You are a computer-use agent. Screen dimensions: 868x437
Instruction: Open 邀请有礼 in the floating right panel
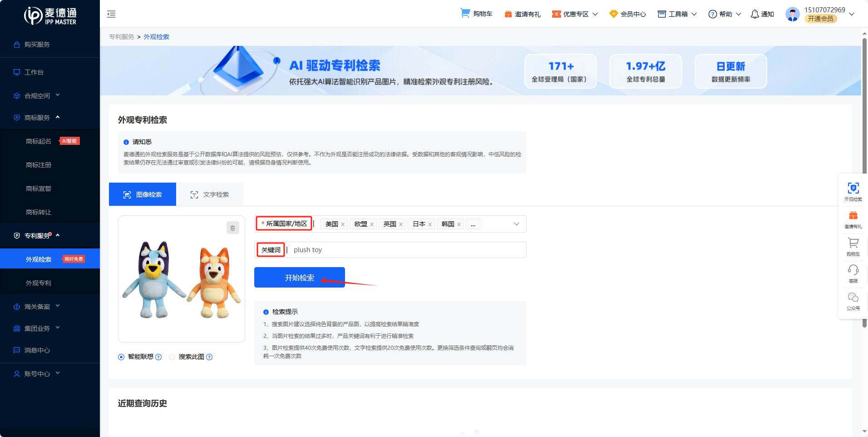coord(853,219)
